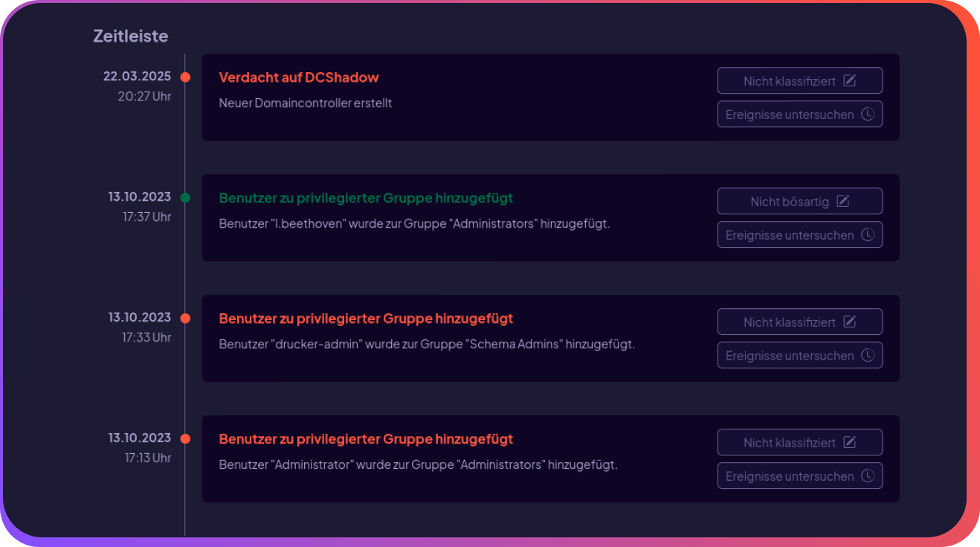Click the time '17:37 Uhr'
This screenshot has height=547, width=980.
[146, 217]
